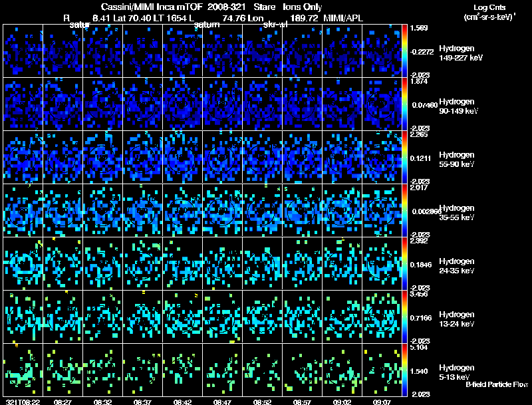Screen dimensions: 532x405
Task: Click the scale maximum value '2.017'
Action: 419,188
